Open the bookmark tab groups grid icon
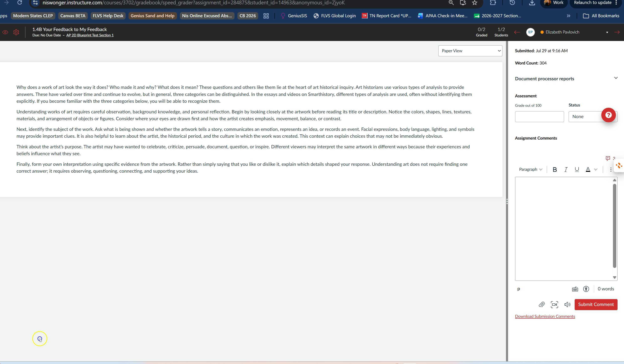Screen dimensions: 624x364 point(266,16)
